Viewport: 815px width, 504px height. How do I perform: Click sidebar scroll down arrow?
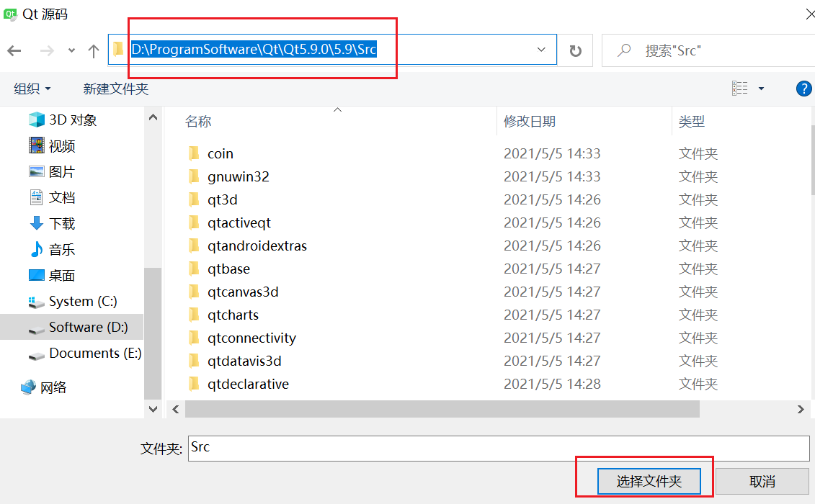(153, 409)
